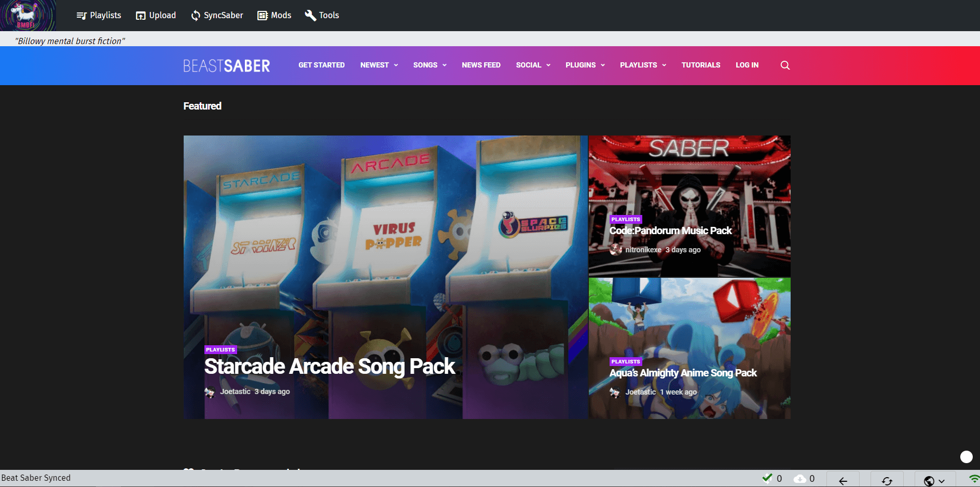Open the Tutorials page
The height and width of the screenshot is (487, 980).
701,65
